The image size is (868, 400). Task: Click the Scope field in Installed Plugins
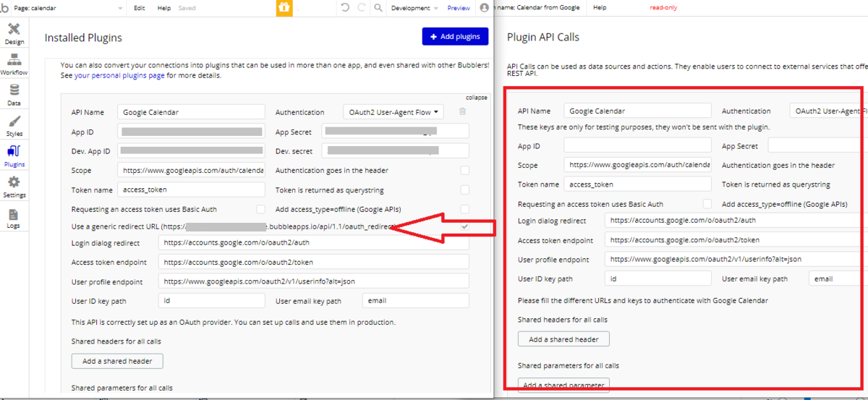pyautogui.click(x=191, y=170)
